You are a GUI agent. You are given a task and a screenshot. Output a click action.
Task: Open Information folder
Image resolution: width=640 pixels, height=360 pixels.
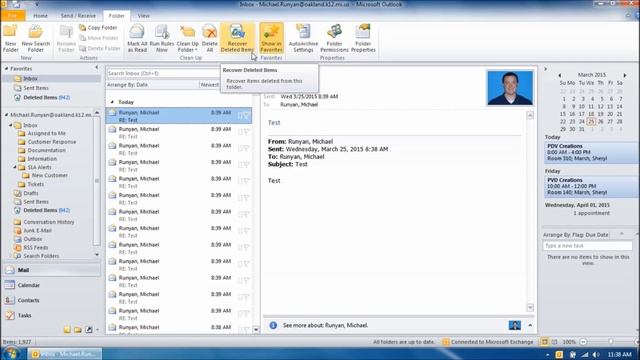[42, 159]
